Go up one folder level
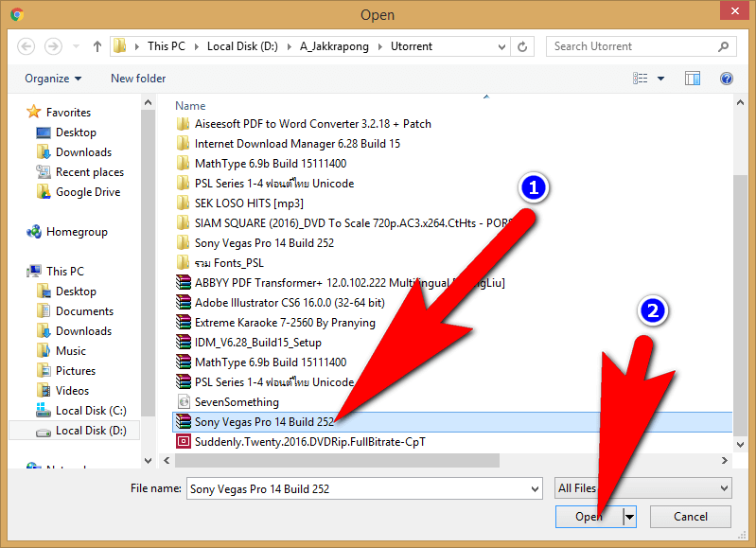 tap(97, 46)
